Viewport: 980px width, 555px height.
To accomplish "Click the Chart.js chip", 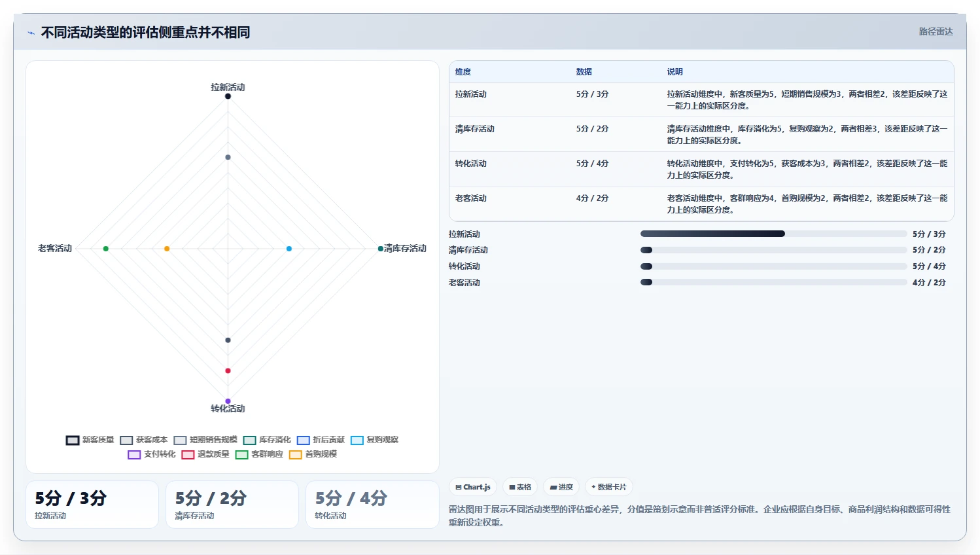I will click(x=473, y=487).
